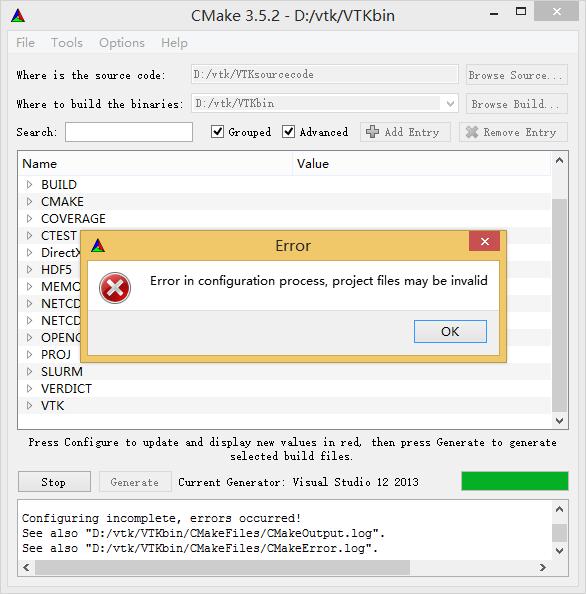This screenshot has height=594, width=586.
Task: Click in the Search input field
Action: (129, 132)
